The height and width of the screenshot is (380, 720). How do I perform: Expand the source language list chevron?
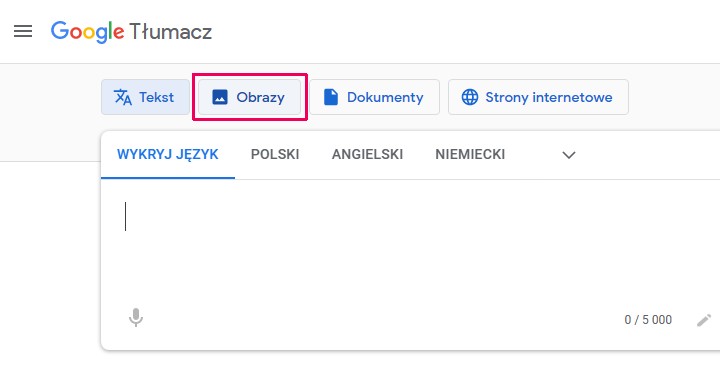tap(569, 155)
